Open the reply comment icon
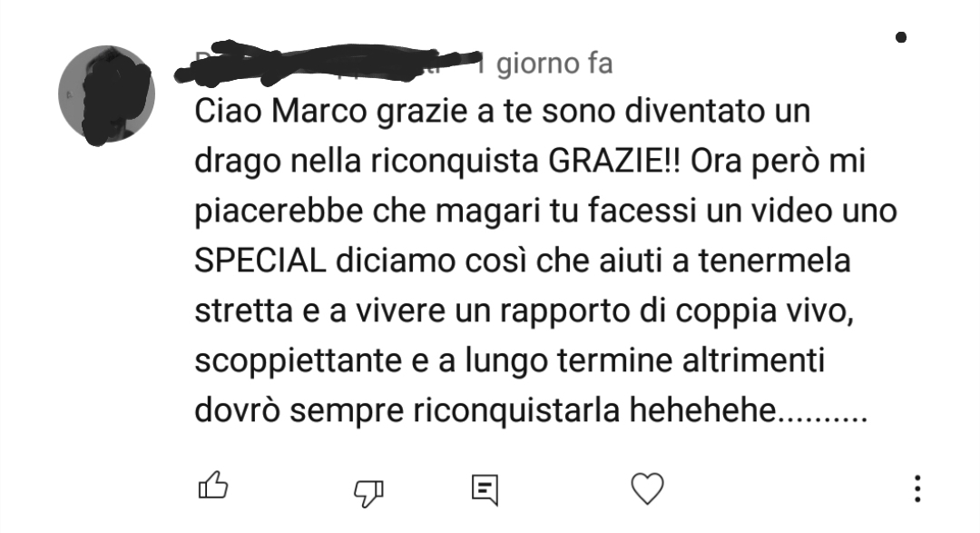 tap(485, 489)
